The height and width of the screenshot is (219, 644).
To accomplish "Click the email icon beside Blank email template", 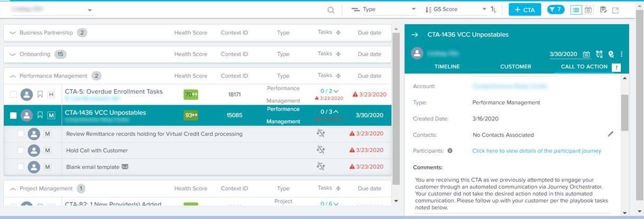I will (125, 167).
